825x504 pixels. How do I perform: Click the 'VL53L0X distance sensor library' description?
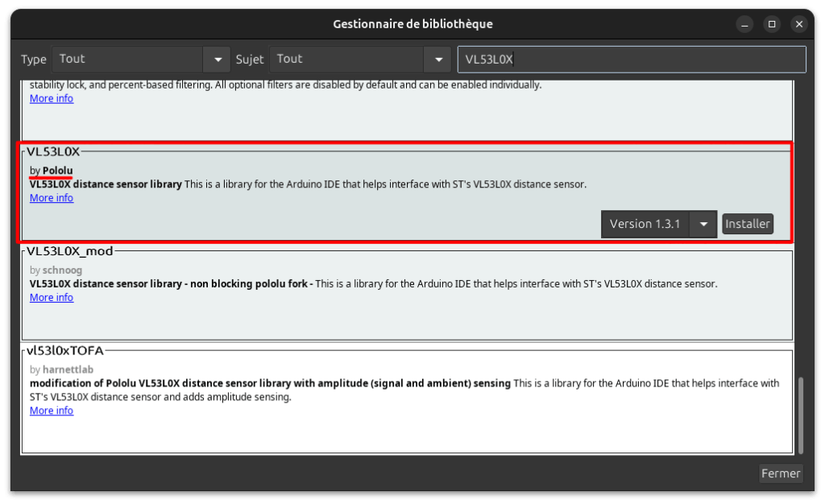(106, 184)
